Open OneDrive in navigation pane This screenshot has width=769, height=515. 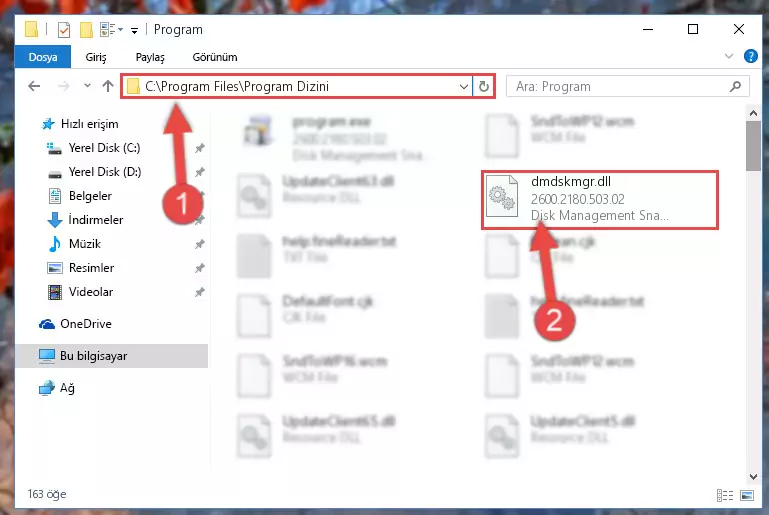tap(86, 324)
